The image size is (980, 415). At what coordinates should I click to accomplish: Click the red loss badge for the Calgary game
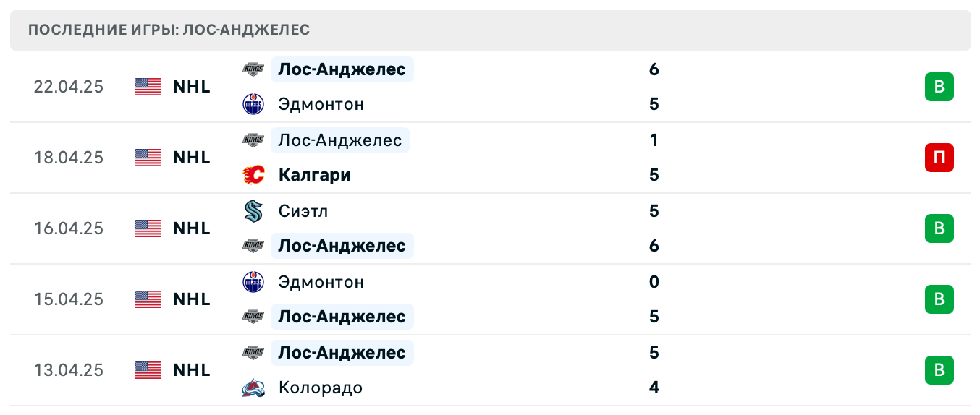tap(939, 158)
